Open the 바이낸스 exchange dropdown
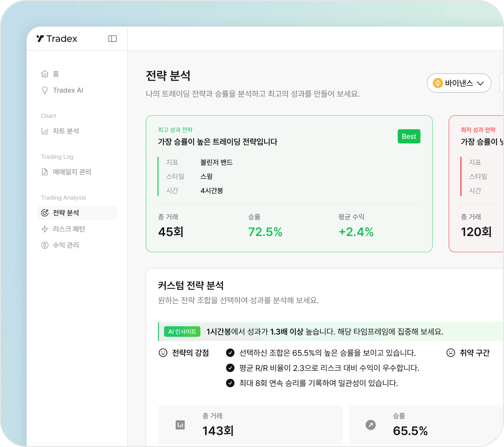Screen dimensions: 504x447 (x=459, y=83)
